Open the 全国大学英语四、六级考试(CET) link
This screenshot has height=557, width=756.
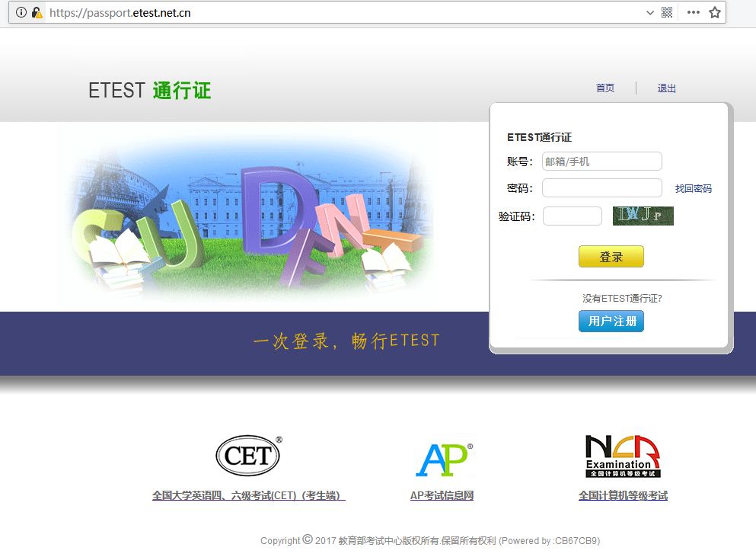(x=248, y=495)
